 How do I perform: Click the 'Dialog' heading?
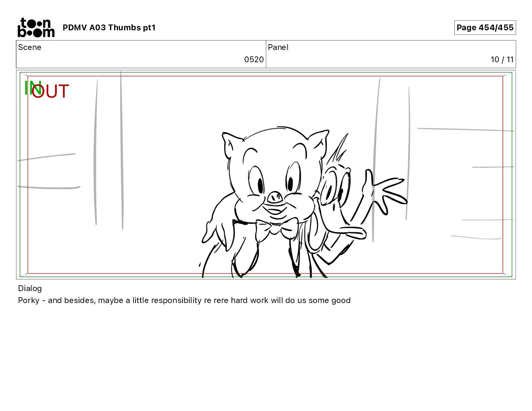[30, 289]
